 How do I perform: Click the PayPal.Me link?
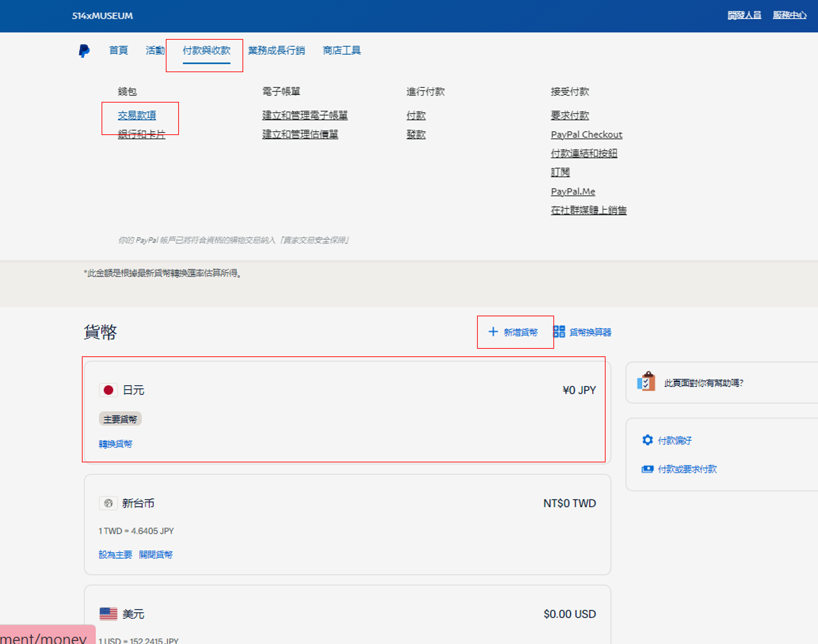pos(572,191)
